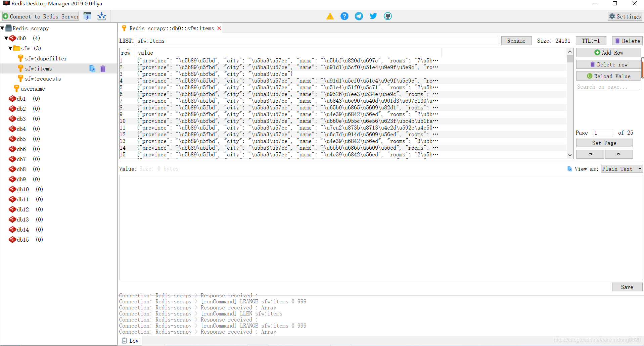Collapse the sfw namespace folder
644x346 pixels.
(x=10, y=48)
